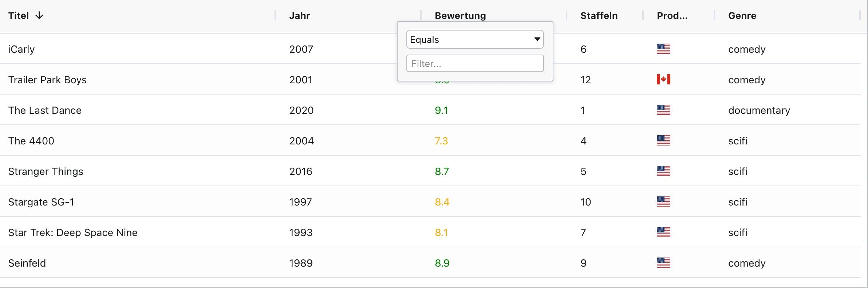Click the US flag in The Last Dance row
Viewport: 868px width, 291px height.
pos(663,110)
